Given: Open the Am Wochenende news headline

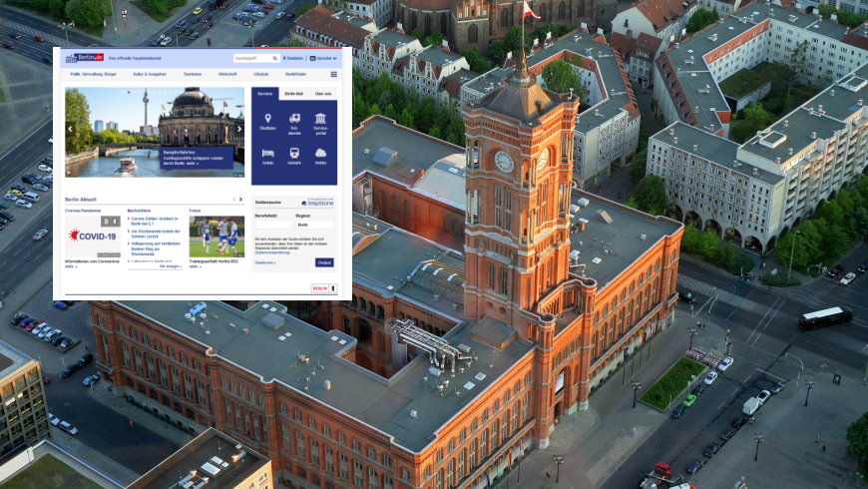Looking at the screenshot, I should coord(155,234).
